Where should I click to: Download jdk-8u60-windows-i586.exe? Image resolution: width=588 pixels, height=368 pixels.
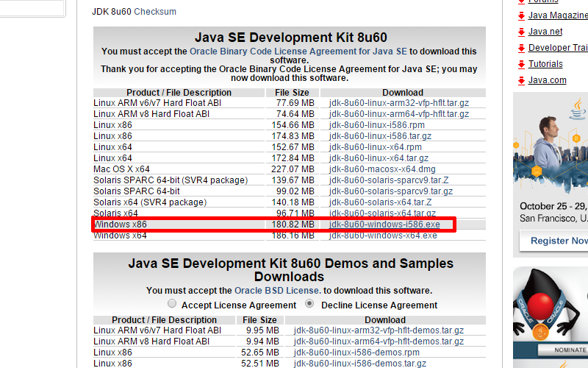384,224
